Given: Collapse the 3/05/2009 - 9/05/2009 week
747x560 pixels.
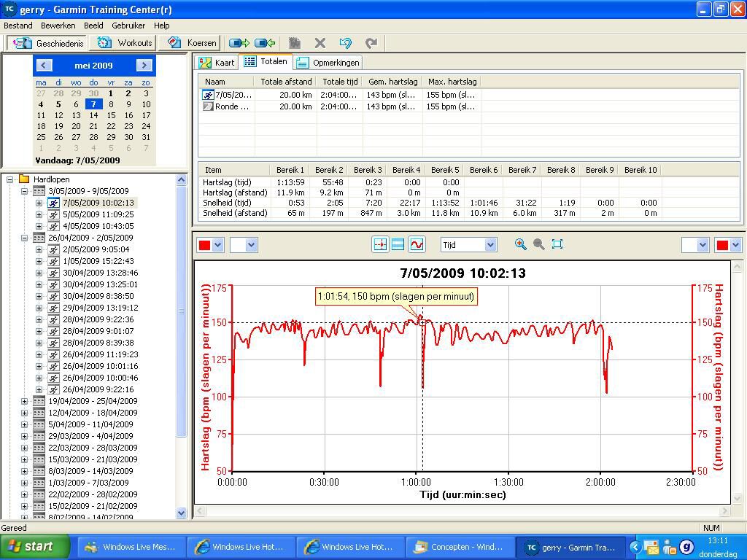Looking at the screenshot, I should coord(24,192).
